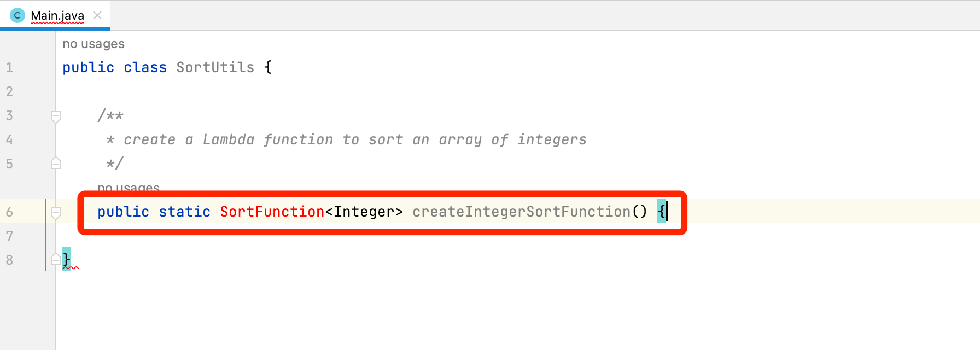Collapse the Javadoc comment fold marker
Image resolution: width=980 pixels, height=350 pixels.
55,116
